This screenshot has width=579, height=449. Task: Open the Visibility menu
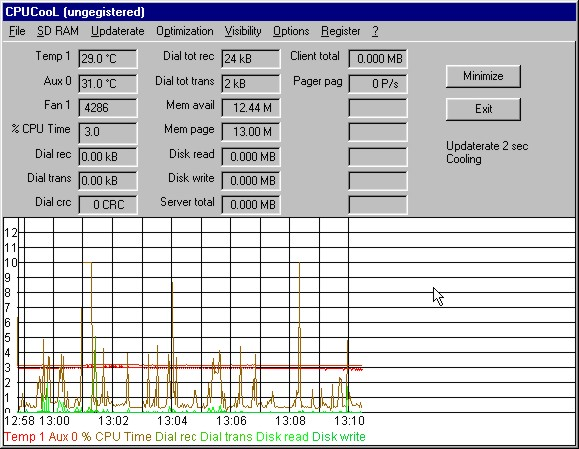click(x=243, y=31)
